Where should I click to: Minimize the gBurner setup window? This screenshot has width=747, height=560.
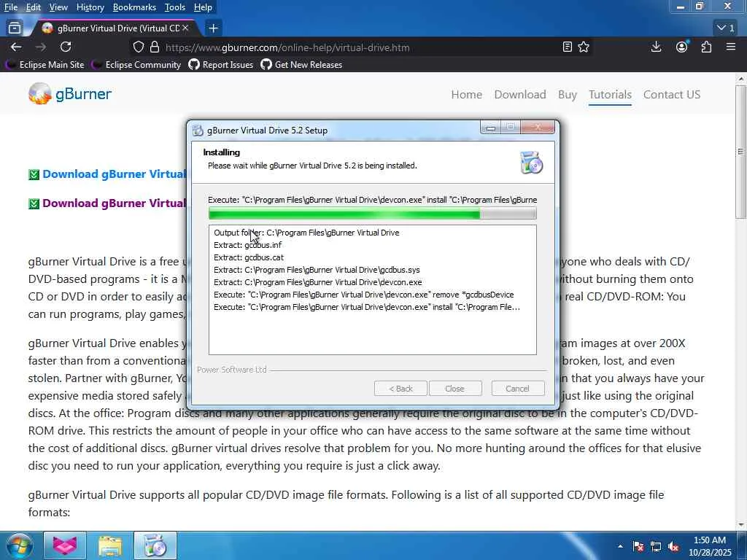pos(491,128)
